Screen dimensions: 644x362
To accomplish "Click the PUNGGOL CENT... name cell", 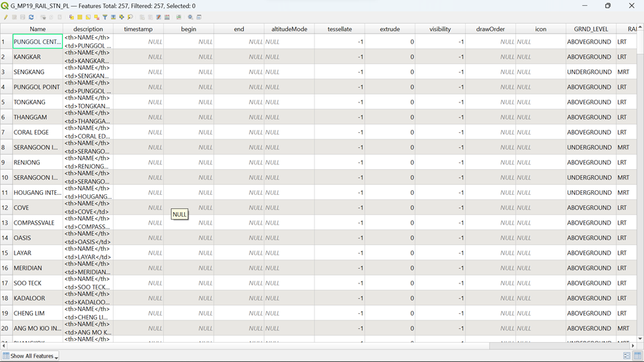I will [x=38, y=42].
